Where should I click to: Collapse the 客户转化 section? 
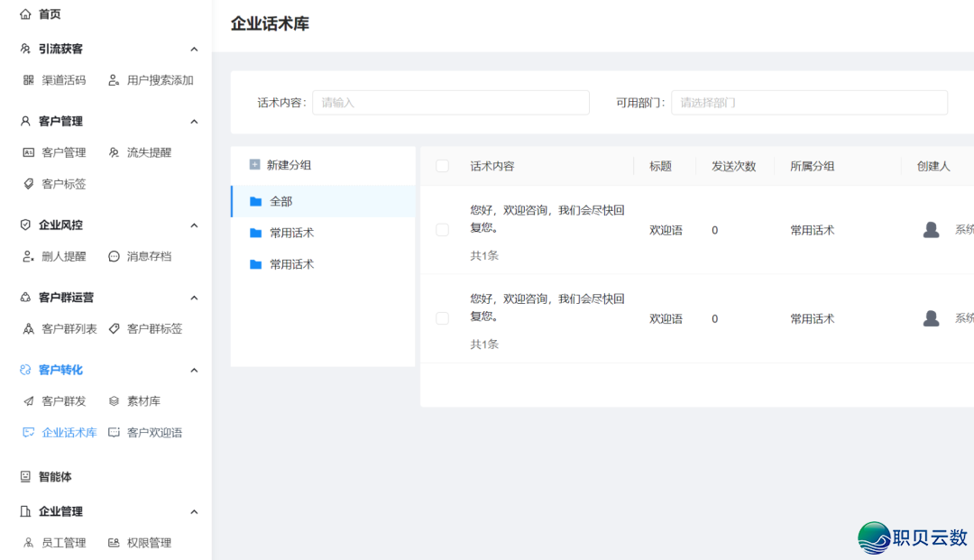194,370
